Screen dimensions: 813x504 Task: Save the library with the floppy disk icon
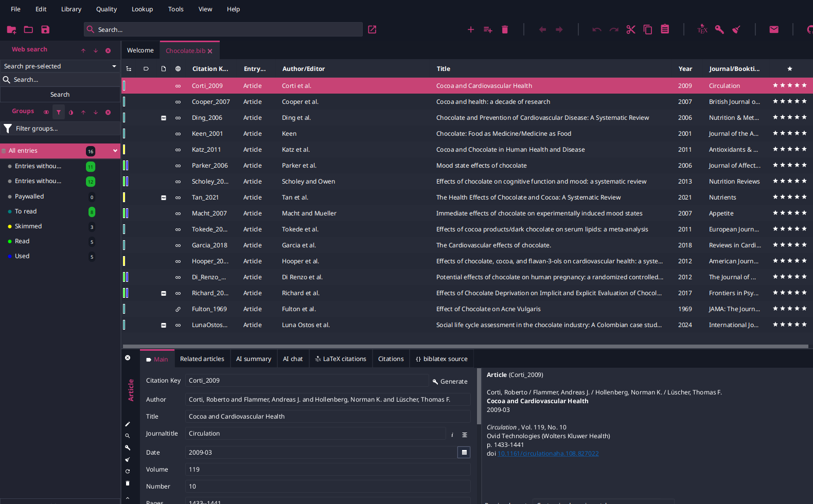45,30
